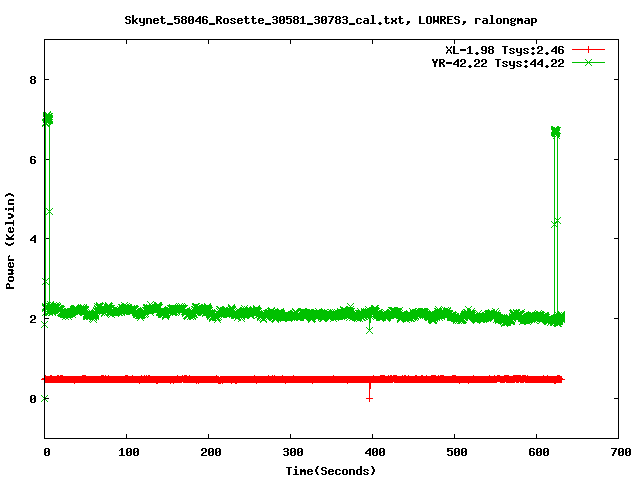Screen dimensions: 640x480
Task: Click the y-axis tick label 2
Action: (33, 319)
